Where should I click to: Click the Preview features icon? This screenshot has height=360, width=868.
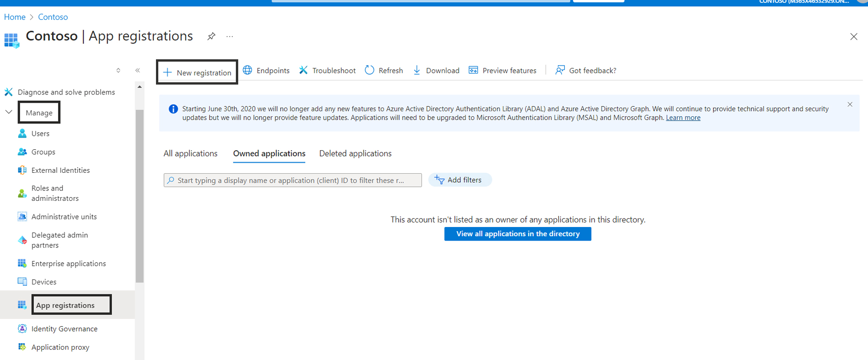point(473,70)
